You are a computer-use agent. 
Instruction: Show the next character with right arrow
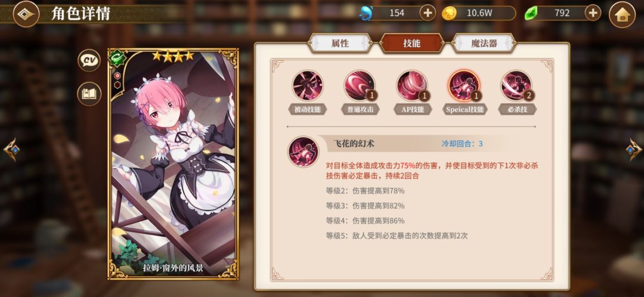(634, 149)
